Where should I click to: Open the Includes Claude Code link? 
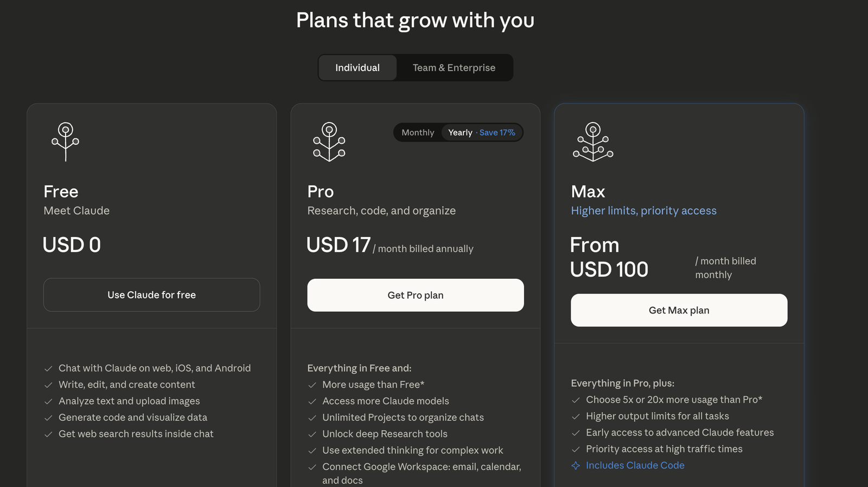(x=635, y=465)
